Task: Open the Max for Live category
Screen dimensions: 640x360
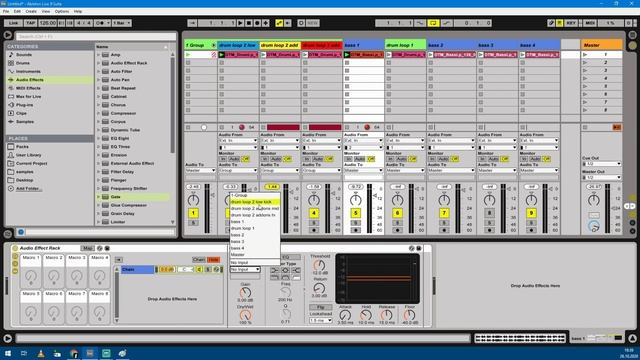Action: tap(28, 96)
